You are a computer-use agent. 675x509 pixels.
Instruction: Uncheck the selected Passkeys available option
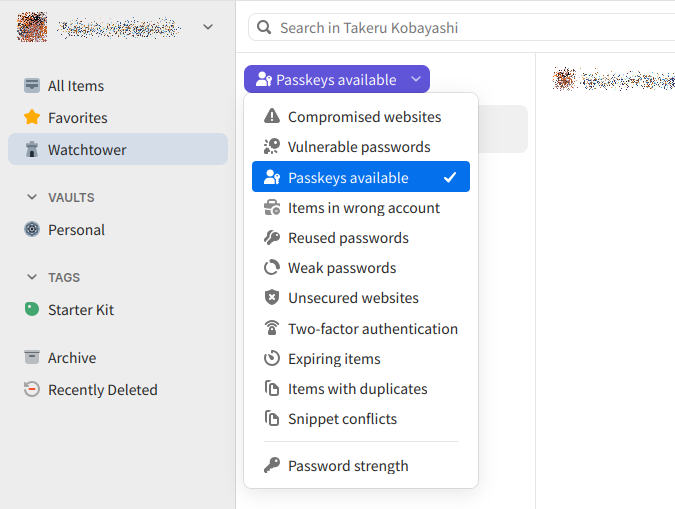361,177
